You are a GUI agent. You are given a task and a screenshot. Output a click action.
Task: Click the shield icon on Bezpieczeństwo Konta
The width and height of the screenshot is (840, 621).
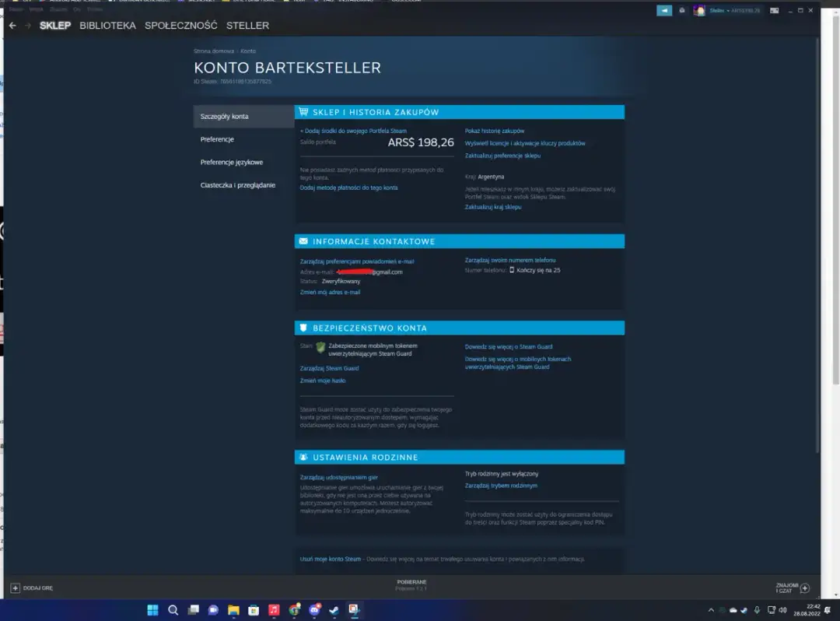click(x=303, y=327)
